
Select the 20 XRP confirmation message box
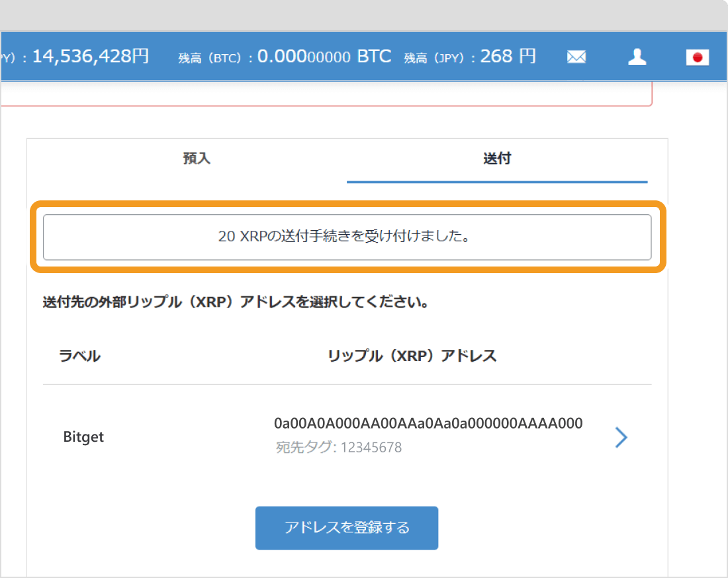(346, 237)
